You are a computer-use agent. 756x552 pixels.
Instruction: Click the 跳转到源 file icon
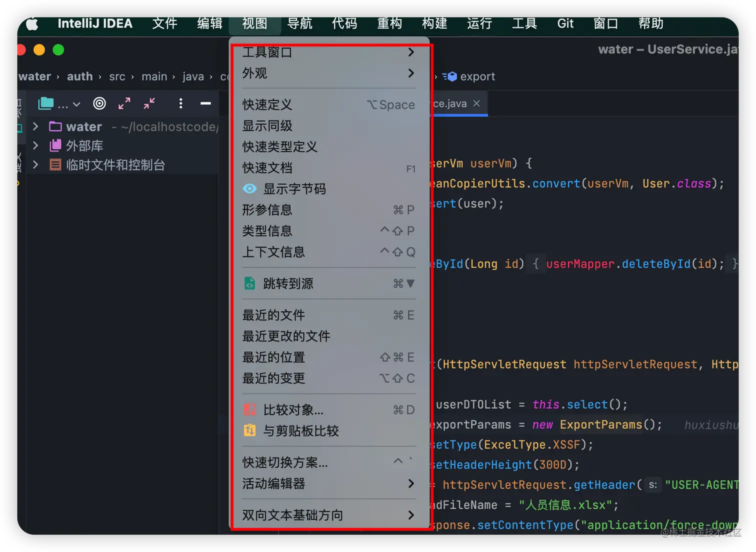pos(249,283)
